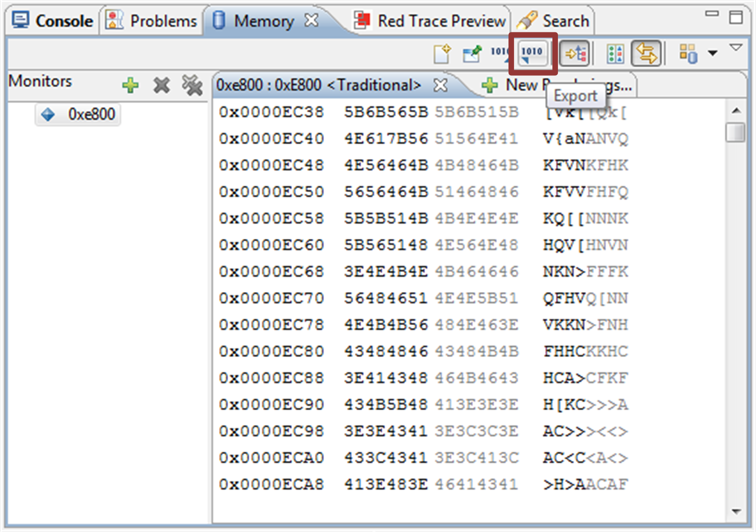Select address 0x0000EC78

[271, 325]
